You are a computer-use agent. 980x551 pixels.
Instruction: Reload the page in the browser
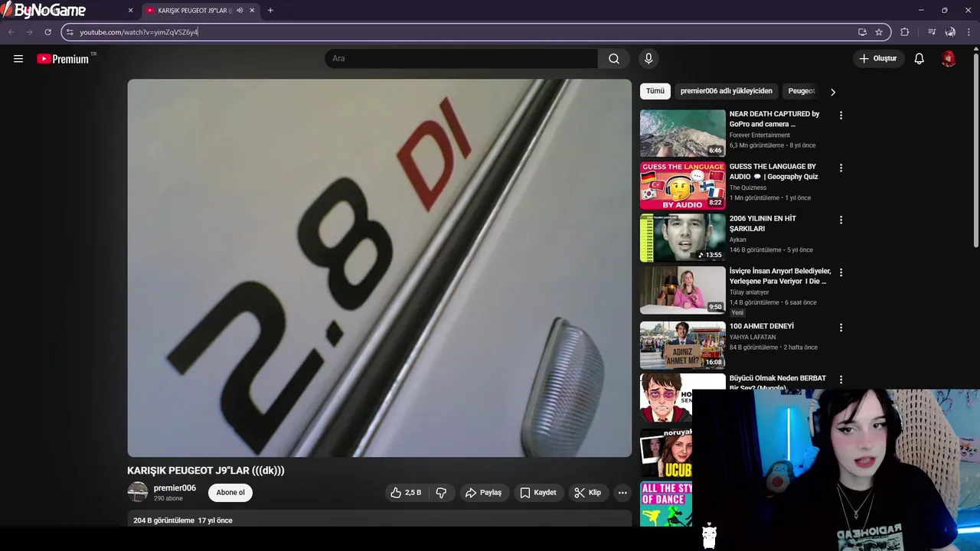pyautogui.click(x=47, y=32)
